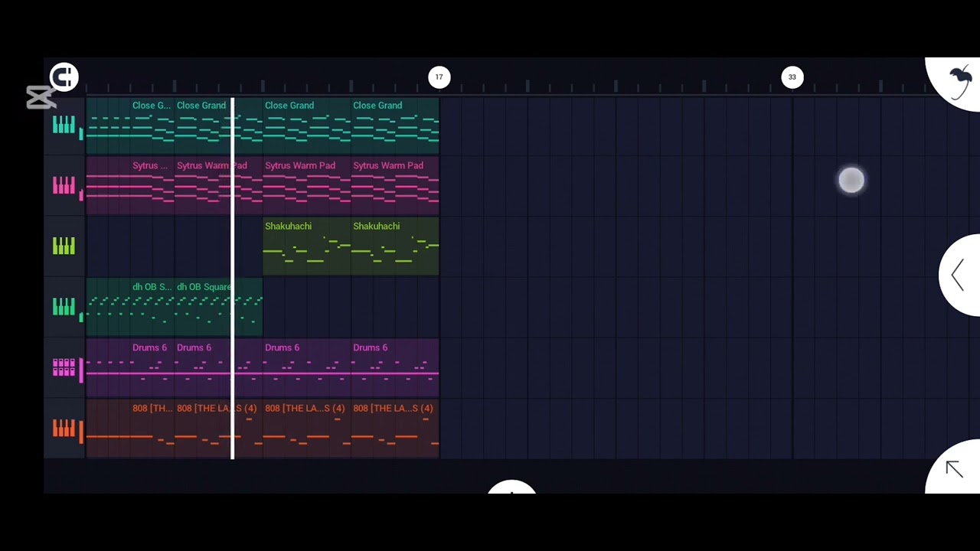The height and width of the screenshot is (551, 980).
Task: Tap the diagonal arrow button at the bottom corner
Action: (955, 468)
